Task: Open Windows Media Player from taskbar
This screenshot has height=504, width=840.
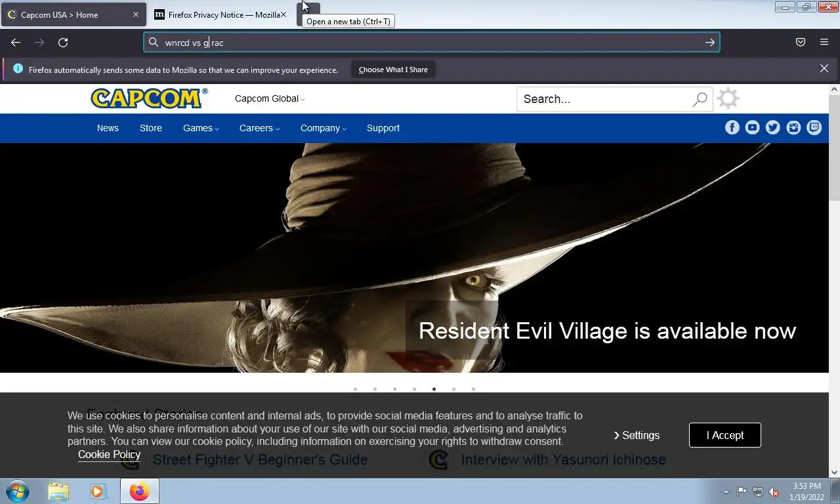Action: pyautogui.click(x=98, y=491)
